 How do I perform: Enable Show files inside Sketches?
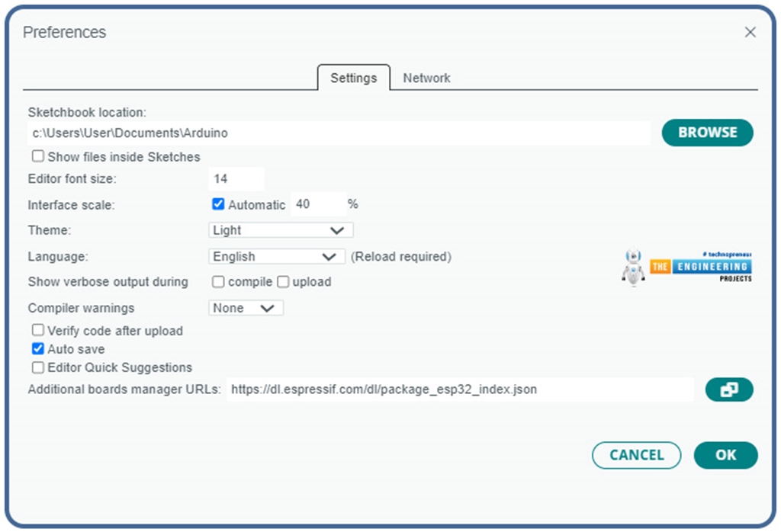point(38,156)
